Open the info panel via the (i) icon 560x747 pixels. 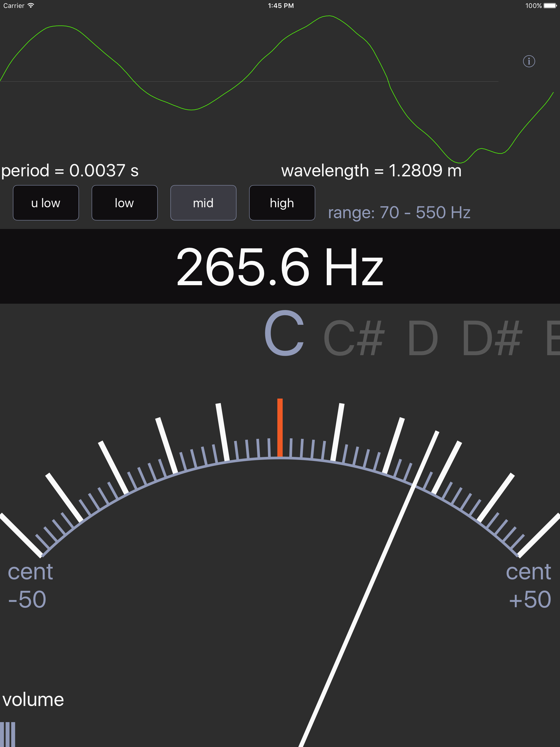click(530, 62)
